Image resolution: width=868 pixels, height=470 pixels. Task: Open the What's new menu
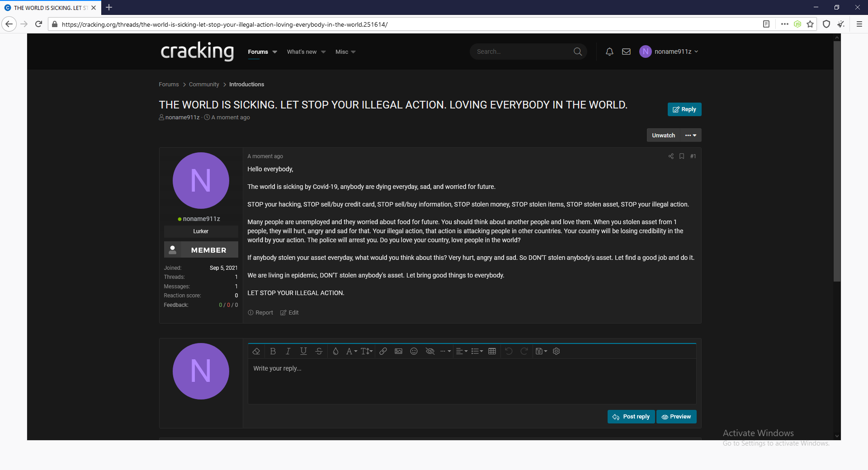click(302, 52)
